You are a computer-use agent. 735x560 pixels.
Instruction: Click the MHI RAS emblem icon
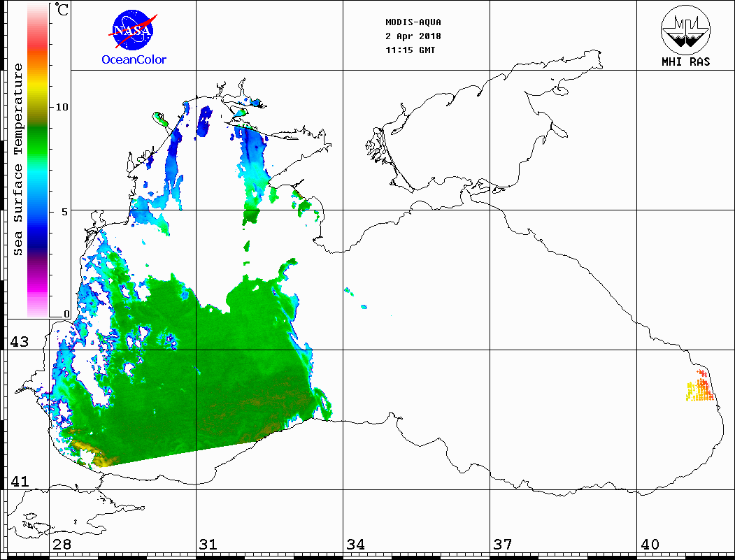pos(685,29)
